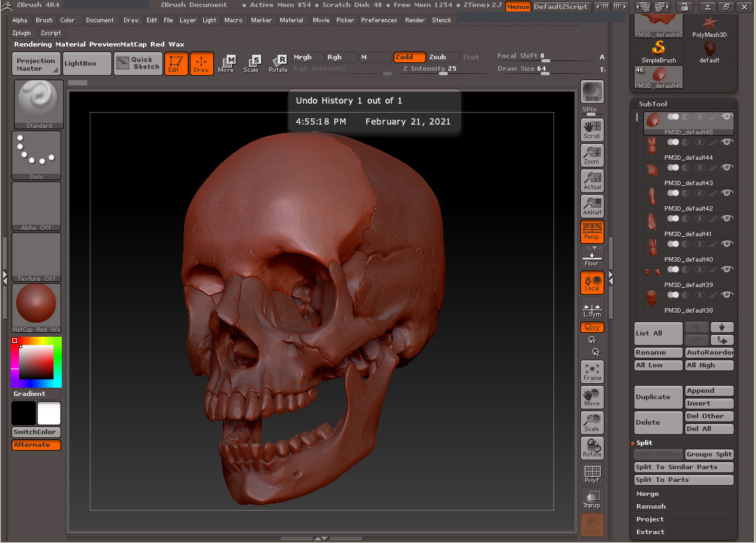756x543 pixels.
Task: Select the Scroll canvas tool
Action: [x=592, y=129]
